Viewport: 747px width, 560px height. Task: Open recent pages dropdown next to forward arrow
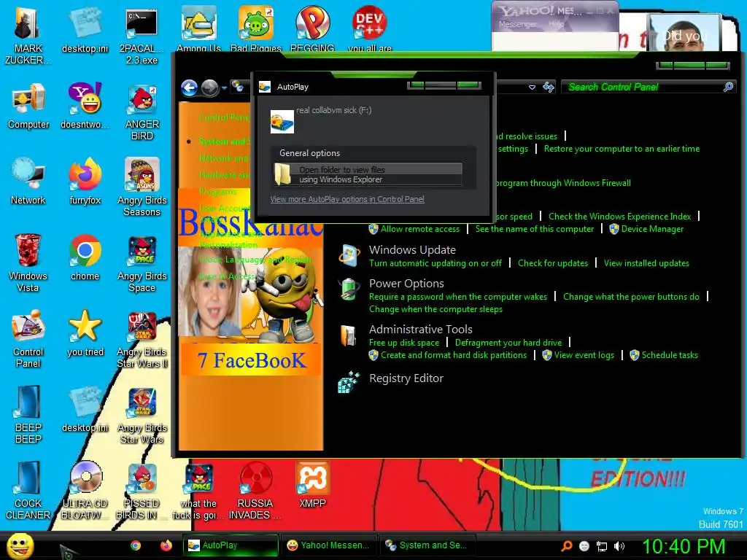(x=224, y=87)
